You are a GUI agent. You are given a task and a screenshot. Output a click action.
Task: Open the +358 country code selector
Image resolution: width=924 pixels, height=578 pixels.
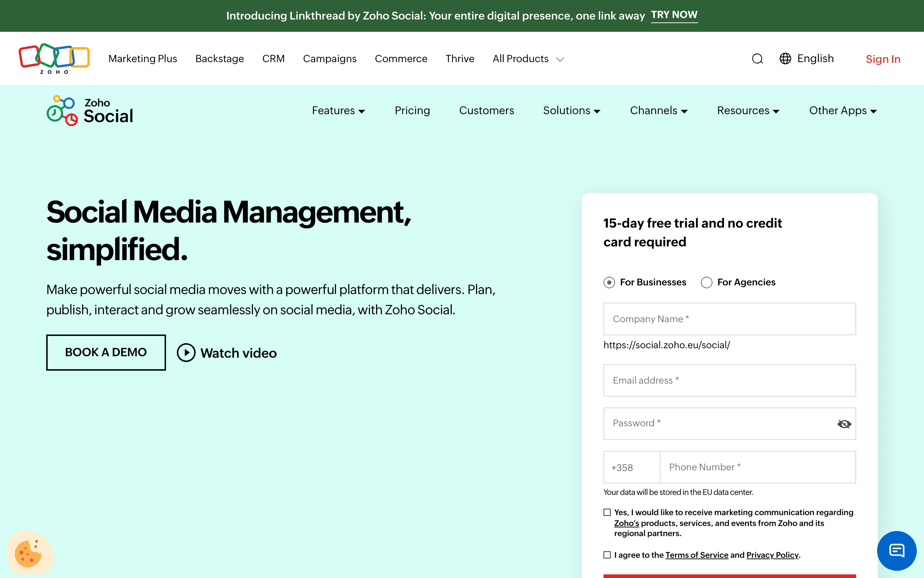pyautogui.click(x=632, y=467)
